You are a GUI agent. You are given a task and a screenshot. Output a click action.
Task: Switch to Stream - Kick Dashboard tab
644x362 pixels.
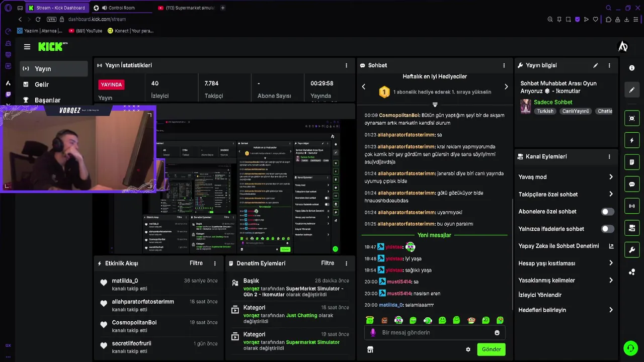click(x=57, y=8)
